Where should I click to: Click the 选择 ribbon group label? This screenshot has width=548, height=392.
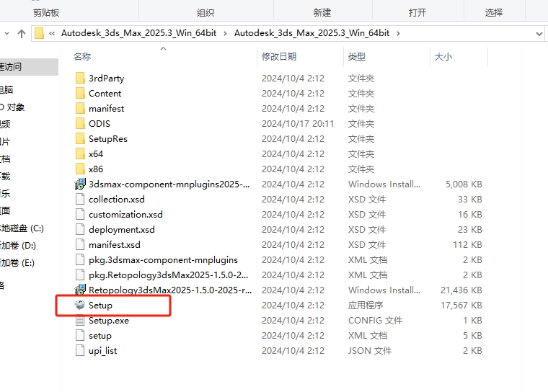494,13
